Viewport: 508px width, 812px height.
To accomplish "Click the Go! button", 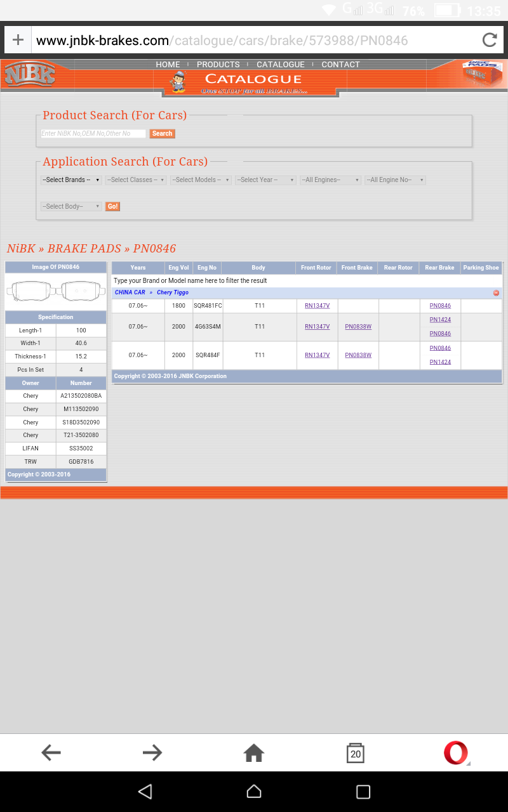I will tap(112, 207).
